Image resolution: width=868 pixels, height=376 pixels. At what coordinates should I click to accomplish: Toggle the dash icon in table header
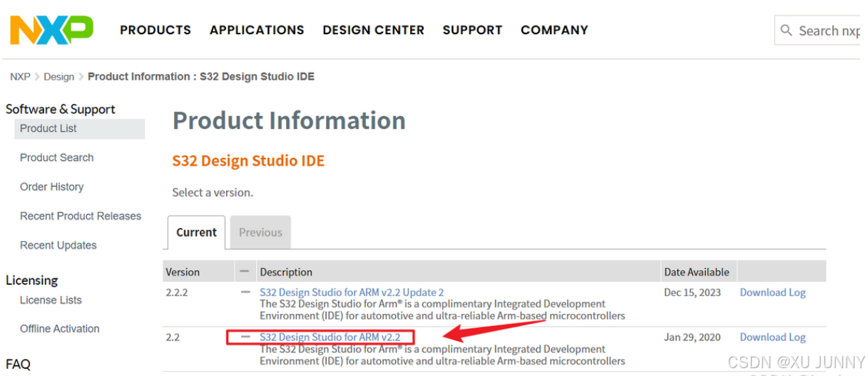(x=245, y=271)
